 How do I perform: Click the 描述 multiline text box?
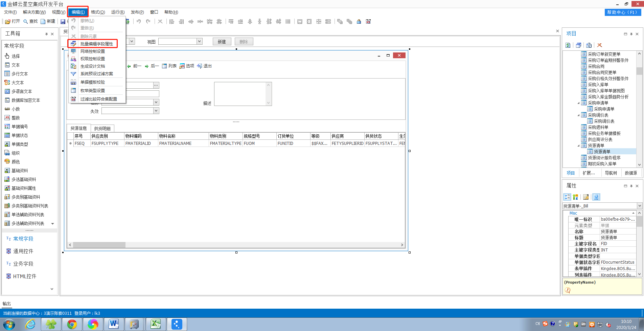243,94
